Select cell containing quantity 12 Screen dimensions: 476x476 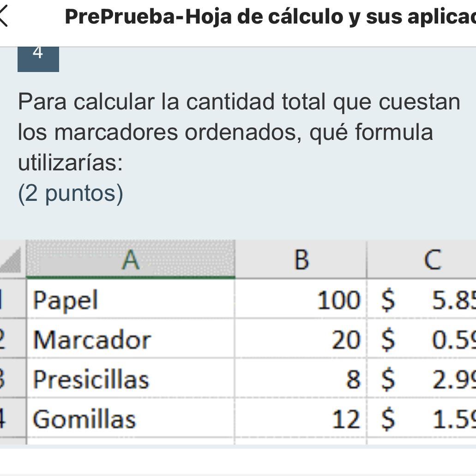pyautogui.click(x=301, y=419)
